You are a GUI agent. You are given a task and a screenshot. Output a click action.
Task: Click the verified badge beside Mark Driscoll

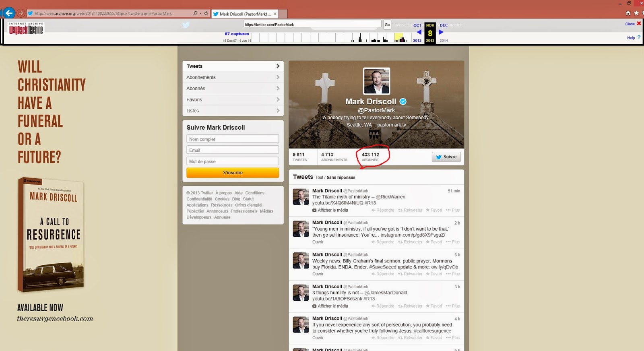click(402, 101)
